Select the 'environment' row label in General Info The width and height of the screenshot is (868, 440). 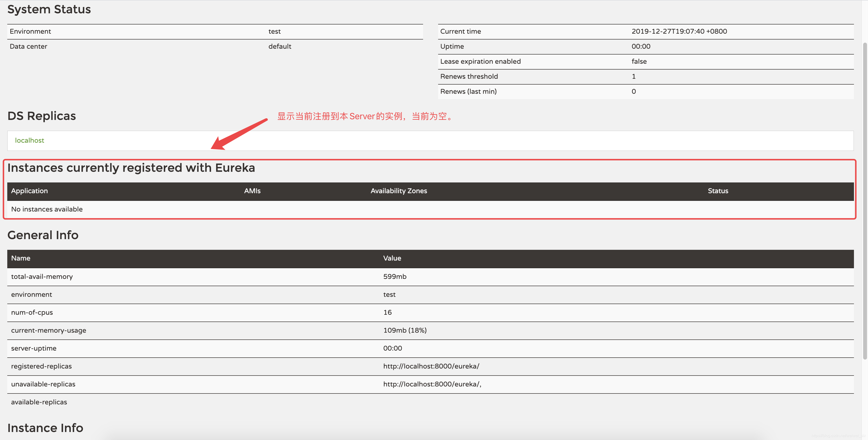[31, 294]
